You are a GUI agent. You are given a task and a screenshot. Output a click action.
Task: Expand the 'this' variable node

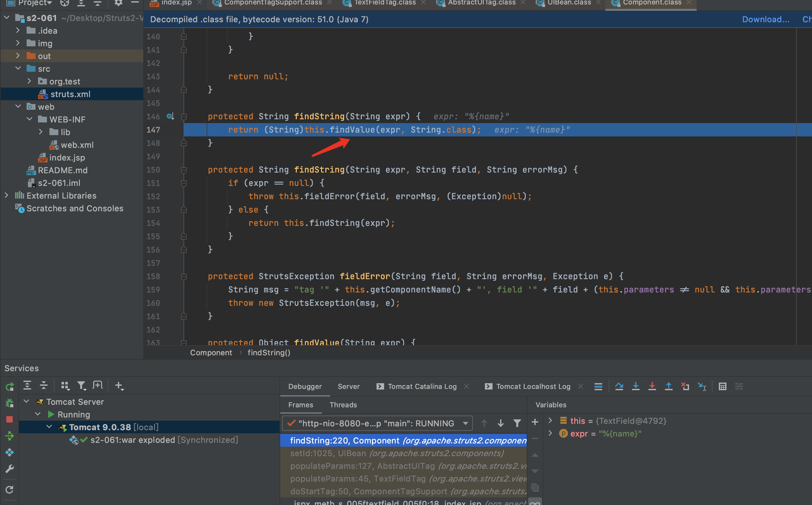[x=550, y=421]
